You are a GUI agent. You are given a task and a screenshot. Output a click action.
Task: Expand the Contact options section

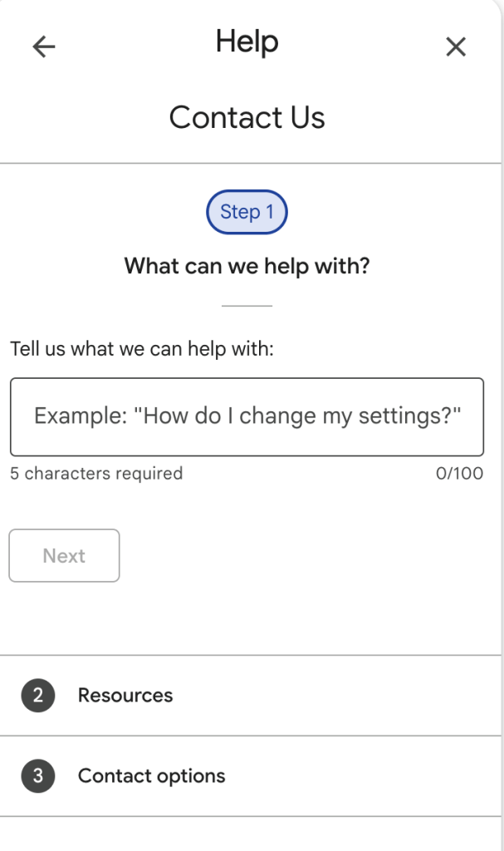coord(151,776)
